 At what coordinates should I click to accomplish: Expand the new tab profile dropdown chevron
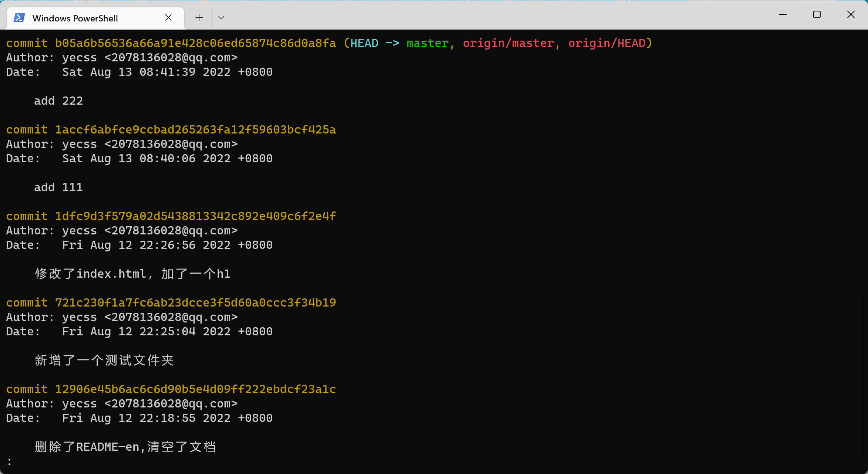(x=221, y=18)
